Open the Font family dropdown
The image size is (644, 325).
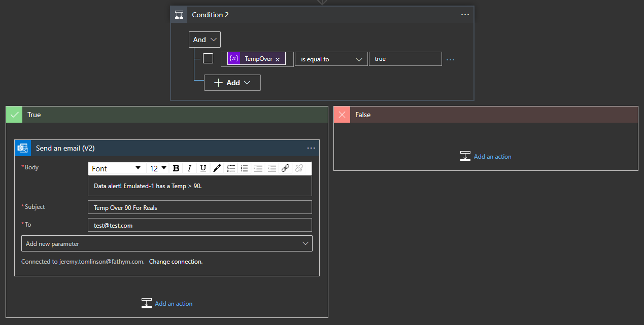coord(116,168)
